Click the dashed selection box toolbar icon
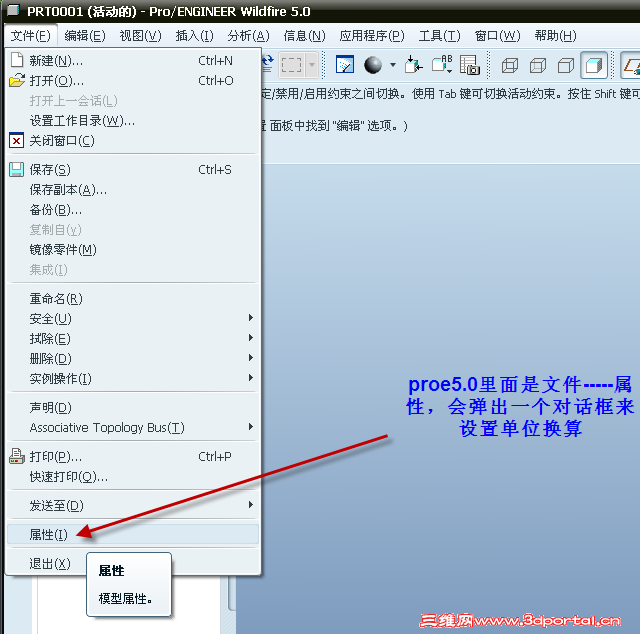Image resolution: width=640 pixels, height=634 pixels. [291, 65]
